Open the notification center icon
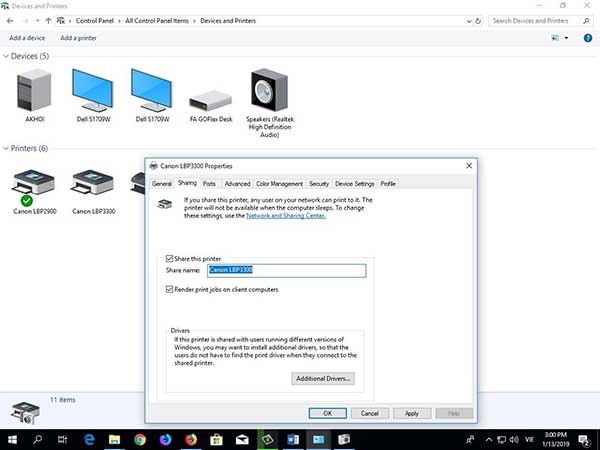 (584, 440)
